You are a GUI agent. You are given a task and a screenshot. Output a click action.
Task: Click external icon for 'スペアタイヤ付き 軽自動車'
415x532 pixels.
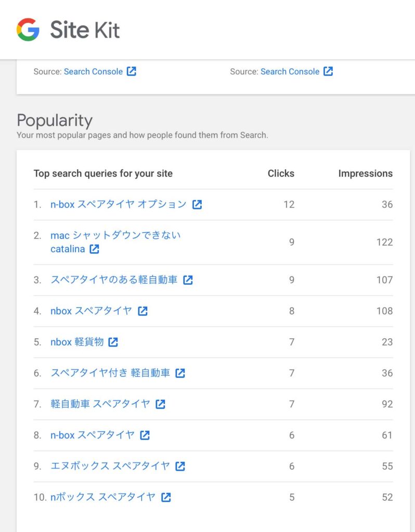(x=180, y=373)
